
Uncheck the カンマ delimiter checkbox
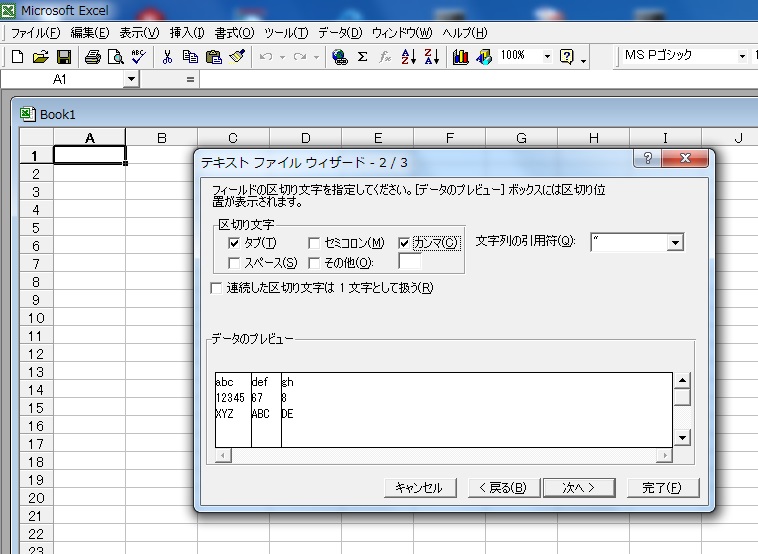click(x=404, y=243)
